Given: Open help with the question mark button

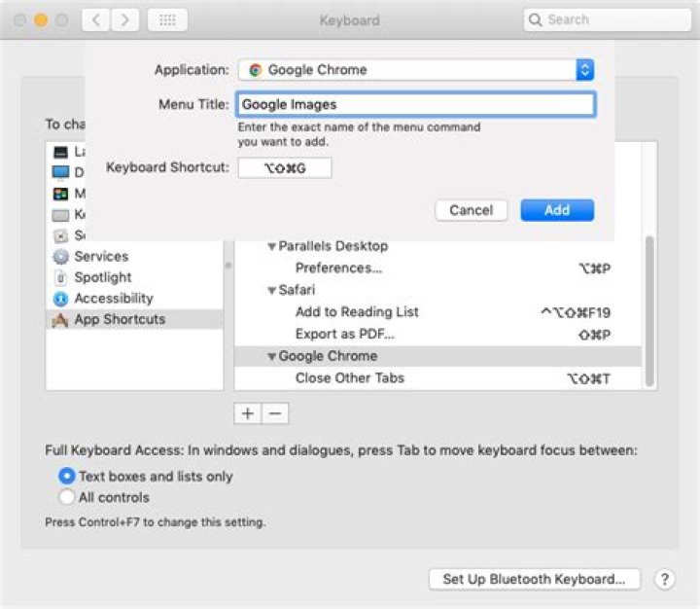Looking at the screenshot, I should pyautogui.click(x=665, y=579).
